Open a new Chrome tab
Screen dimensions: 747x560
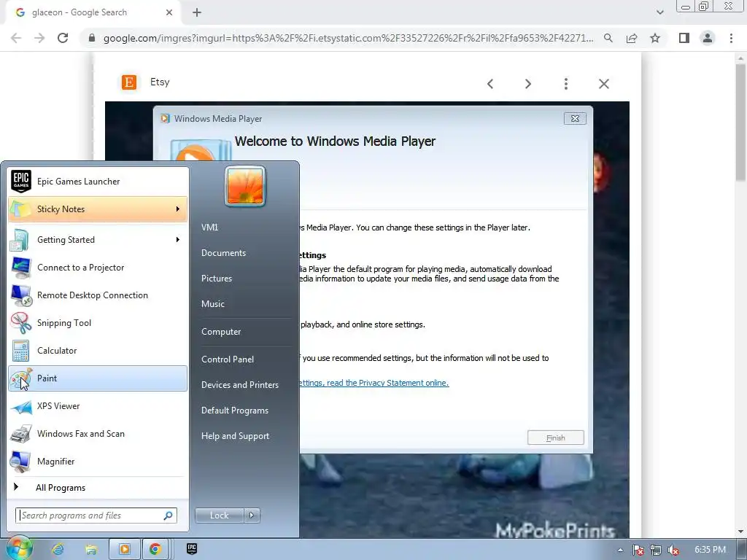(197, 12)
